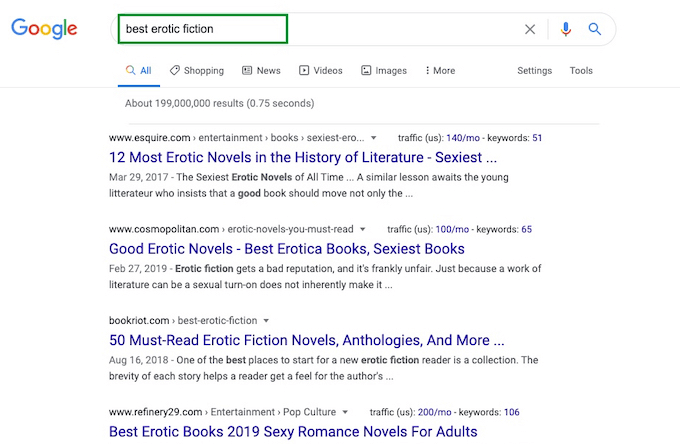The image size is (680, 444).
Task: Start voice search with microphone icon
Action: [x=566, y=29]
